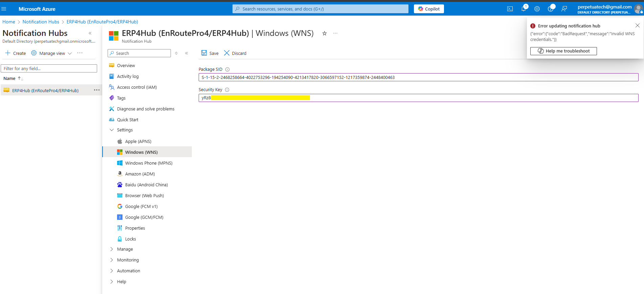Open more commands ellipsis beside Manage view

80,53
